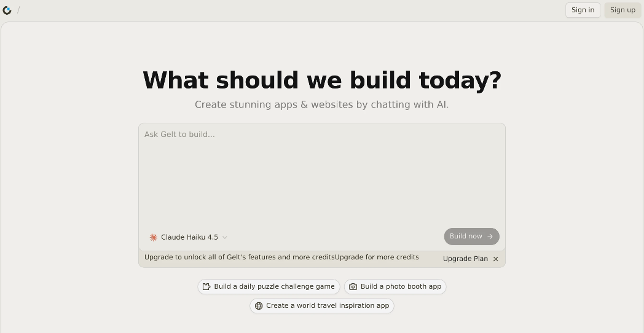Click the Claude starburst model icon
644x333 pixels.
[x=154, y=237]
